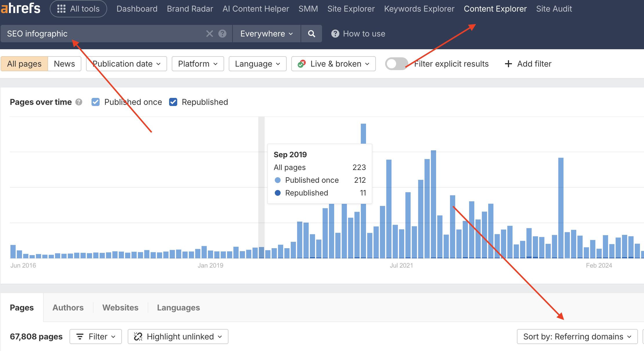Click the Pages over time help icon

79,102
